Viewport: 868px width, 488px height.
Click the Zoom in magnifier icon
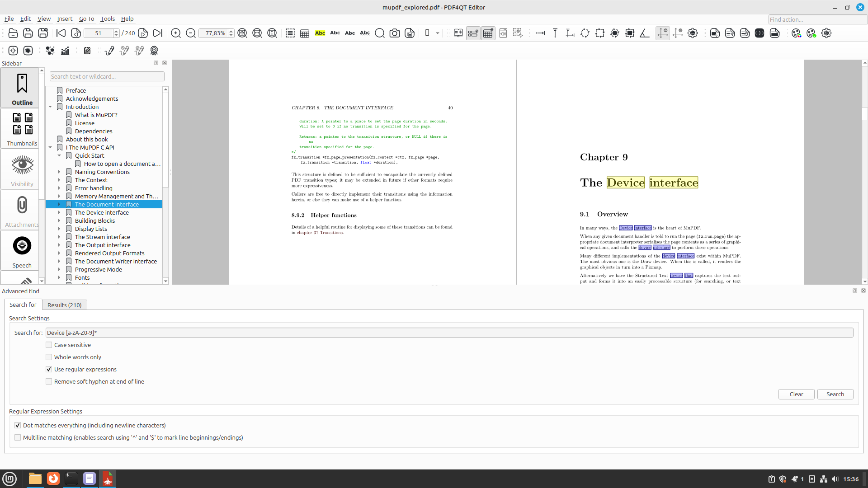(176, 33)
